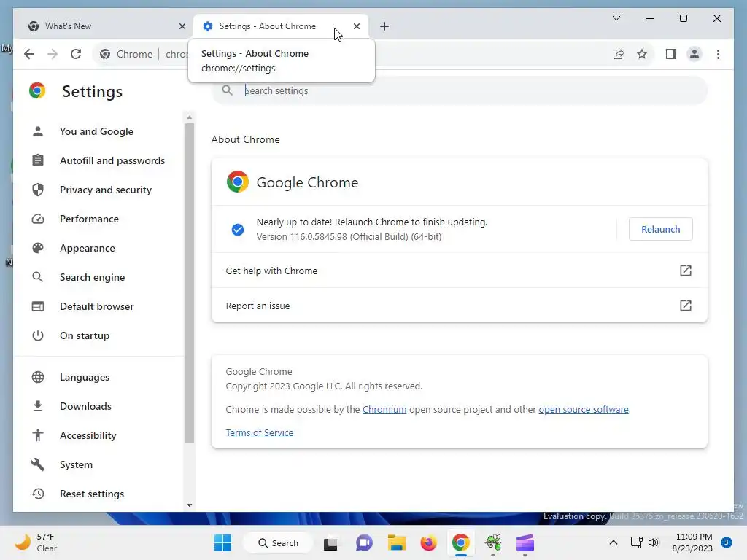
Task: Open the Terms of Service link
Action: pos(260,433)
